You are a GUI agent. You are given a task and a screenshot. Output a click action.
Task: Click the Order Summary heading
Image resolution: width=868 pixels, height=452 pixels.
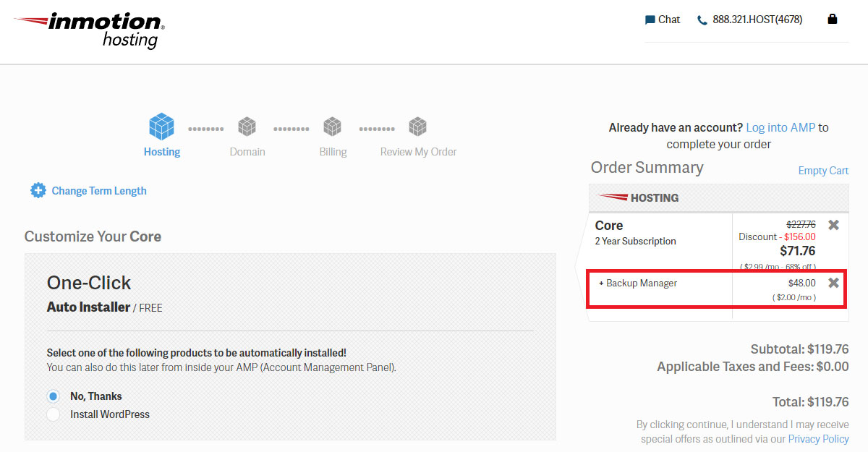click(x=647, y=168)
